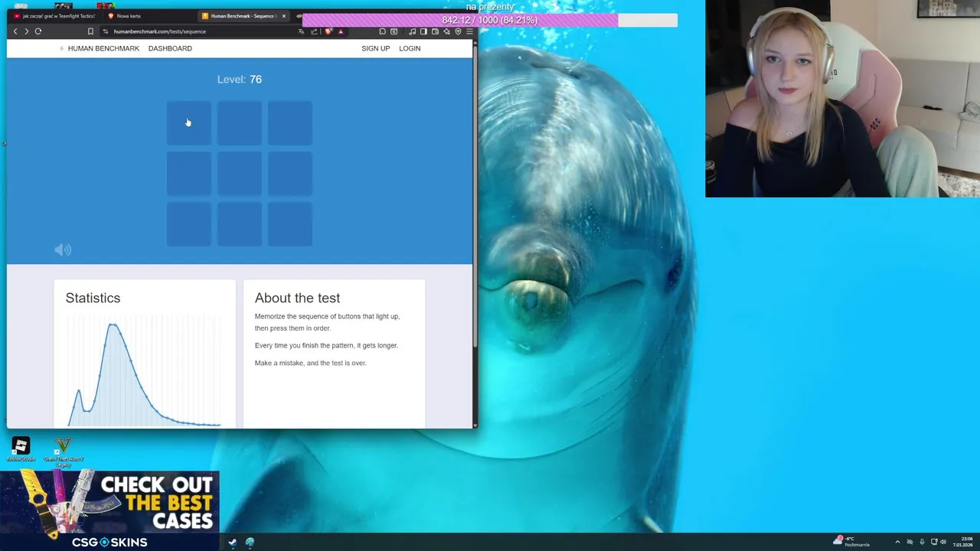
Task: Open the DASHBOARD page
Action: pos(170,48)
